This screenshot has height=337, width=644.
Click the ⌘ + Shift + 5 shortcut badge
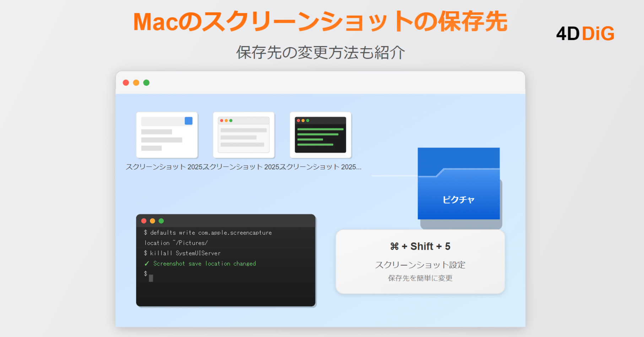point(421,246)
